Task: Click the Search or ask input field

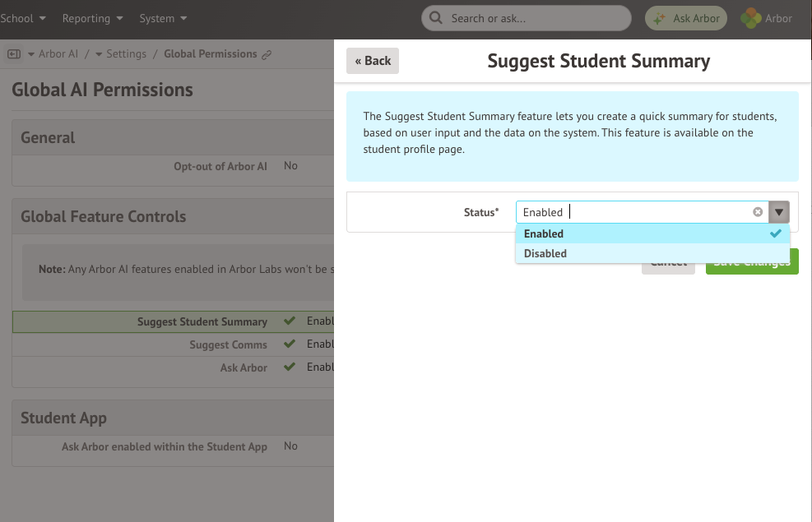Action: (x=535, y=18)
